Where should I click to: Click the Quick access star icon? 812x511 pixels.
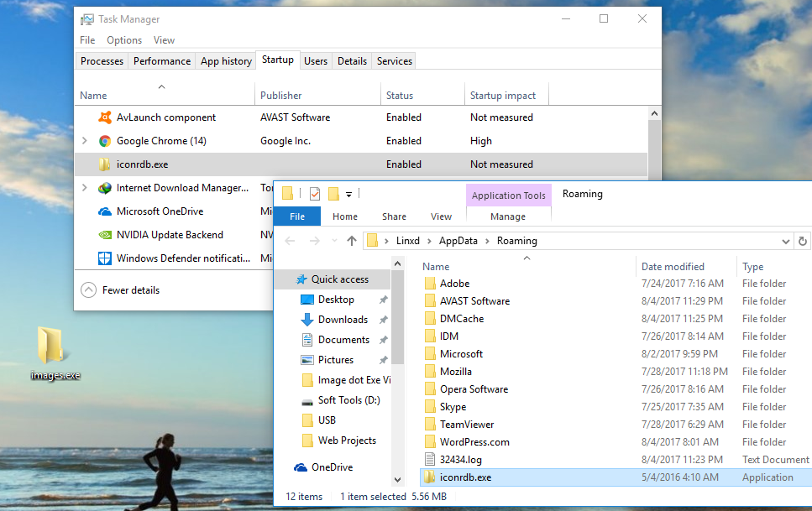click(301, 279)
